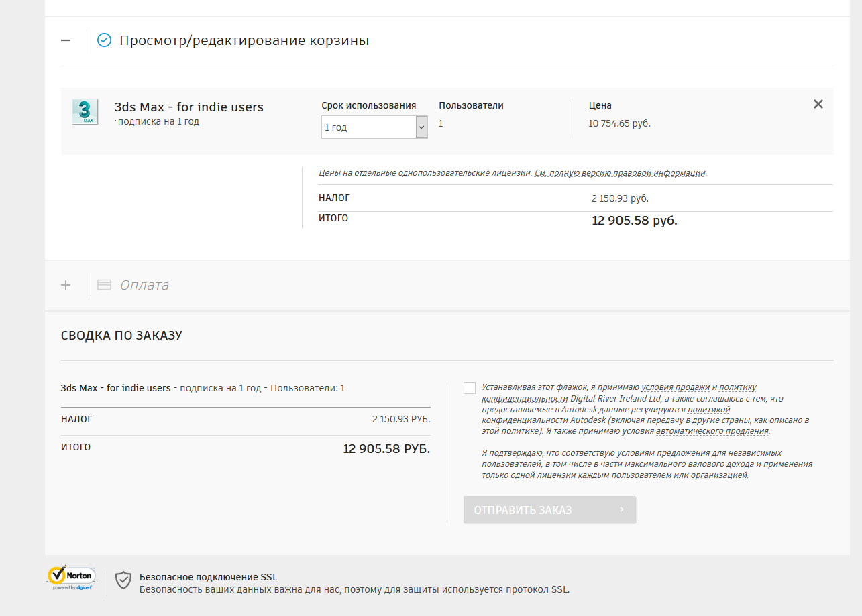Click the подписка на 1 год subtitle

[158, 122]
